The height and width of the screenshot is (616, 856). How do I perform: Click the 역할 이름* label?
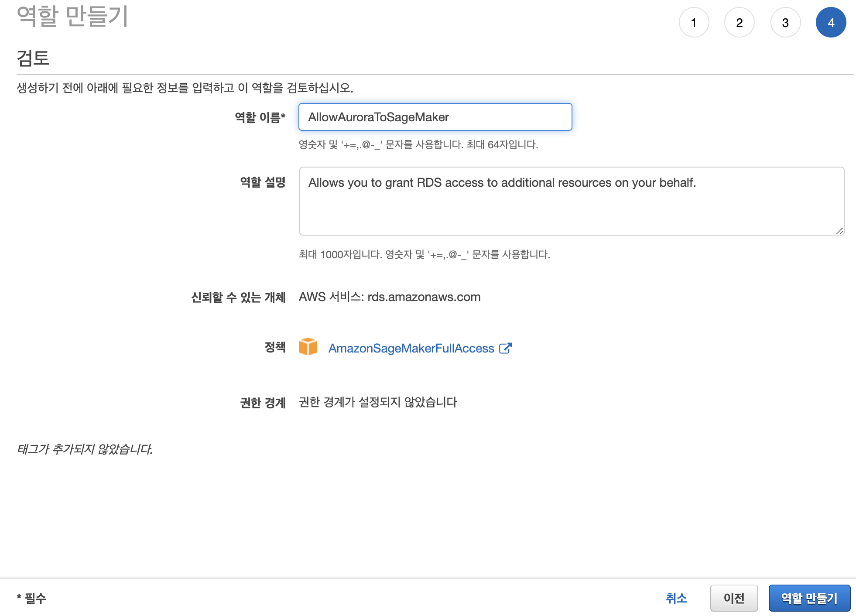[260, 117]
